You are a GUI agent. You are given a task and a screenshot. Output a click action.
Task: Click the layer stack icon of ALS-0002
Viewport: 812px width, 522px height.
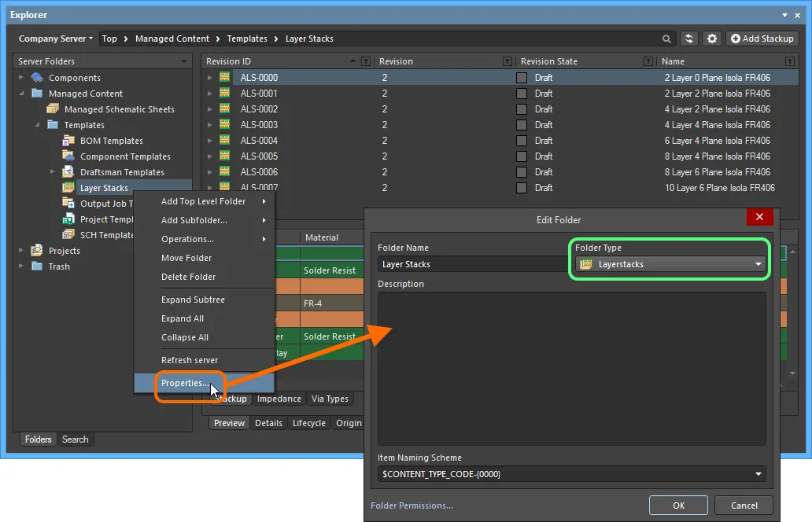coord(224,108)
